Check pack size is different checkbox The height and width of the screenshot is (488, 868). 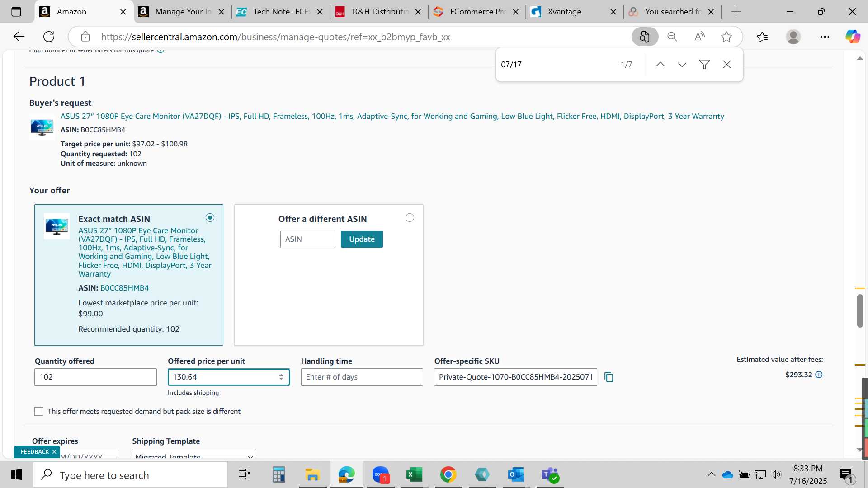(39, 412)
